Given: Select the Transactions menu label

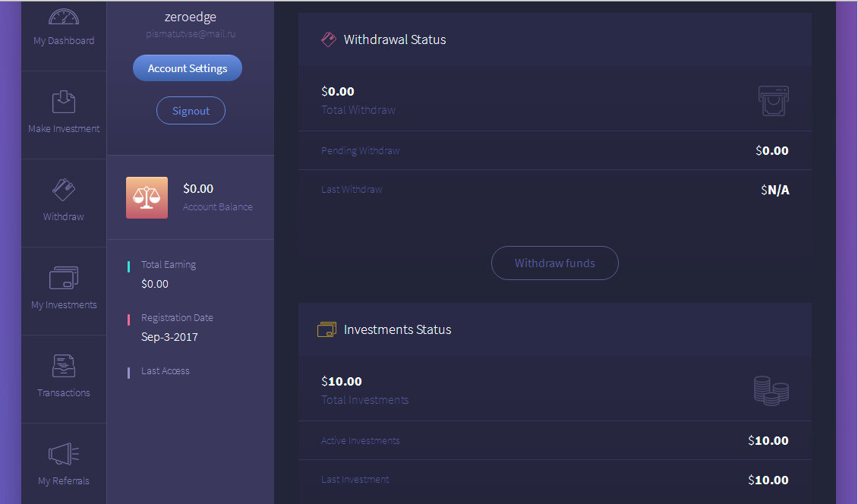Looking at the screenshot, I should pyautogui.click(x=64, y=393).
